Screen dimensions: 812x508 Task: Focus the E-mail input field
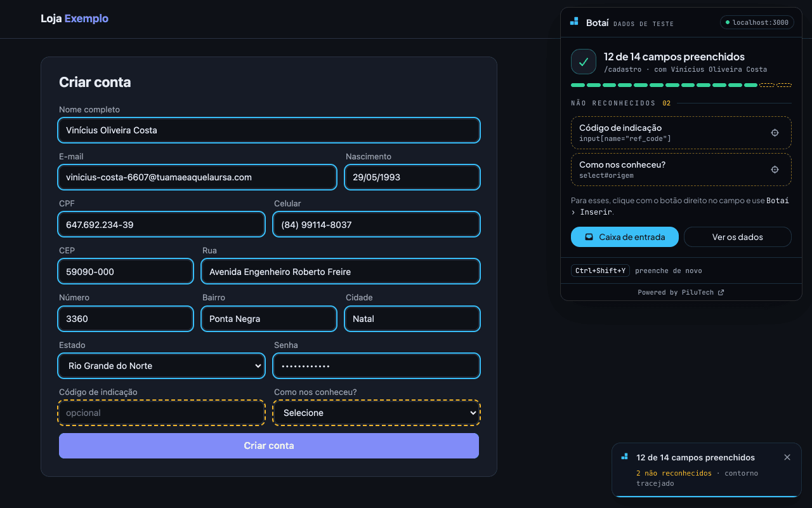[x=197, y=177]
